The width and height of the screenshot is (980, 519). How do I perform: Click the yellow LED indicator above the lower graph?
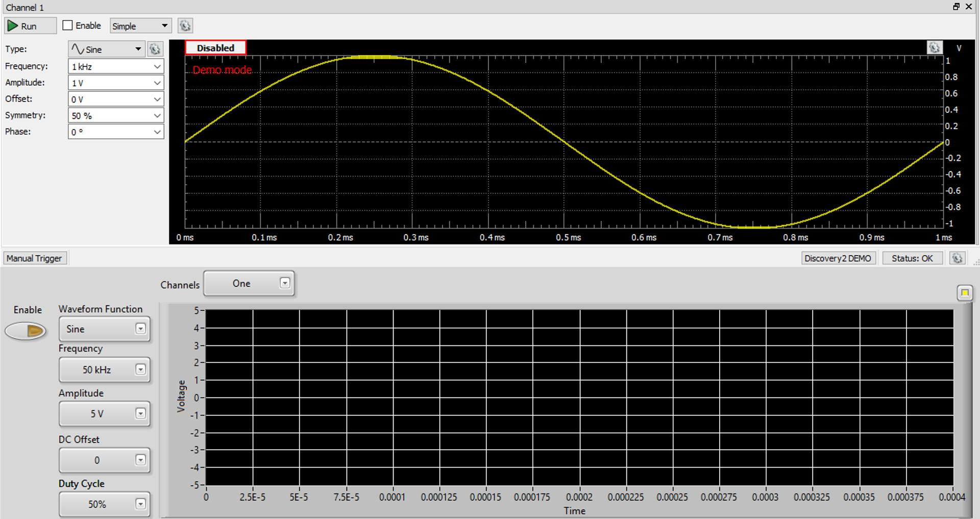coord(965,293)
